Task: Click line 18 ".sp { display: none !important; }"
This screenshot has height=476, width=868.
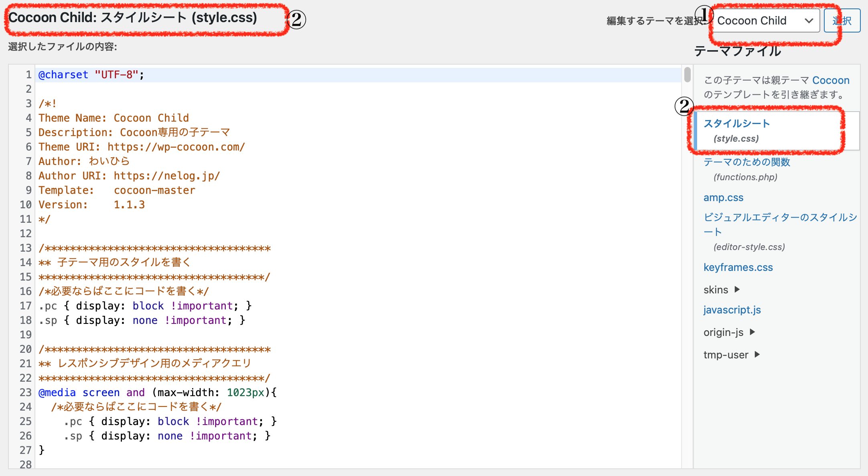Action: click(x=142, y=320)
